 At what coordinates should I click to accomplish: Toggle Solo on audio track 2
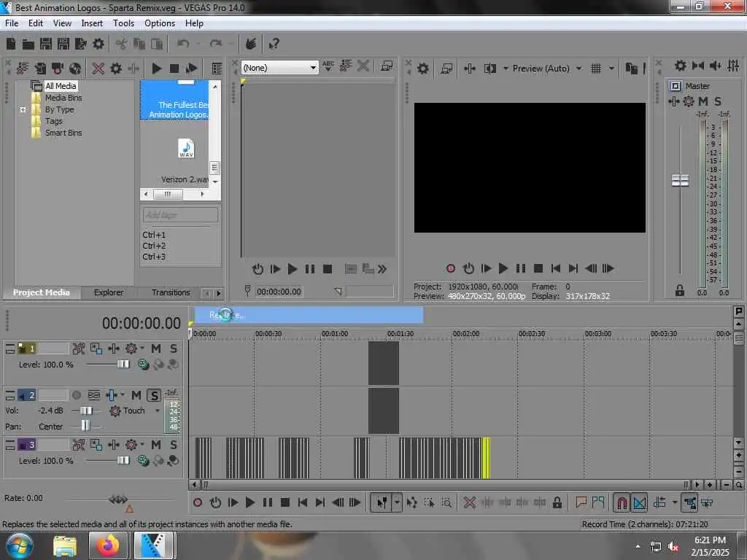click(153, 395)
